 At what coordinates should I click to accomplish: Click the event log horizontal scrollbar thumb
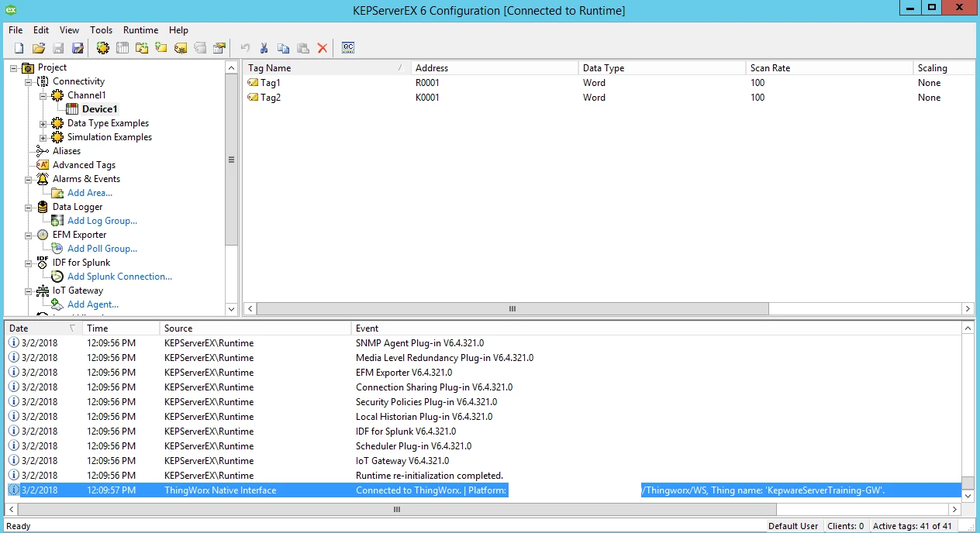pos(397,509)
